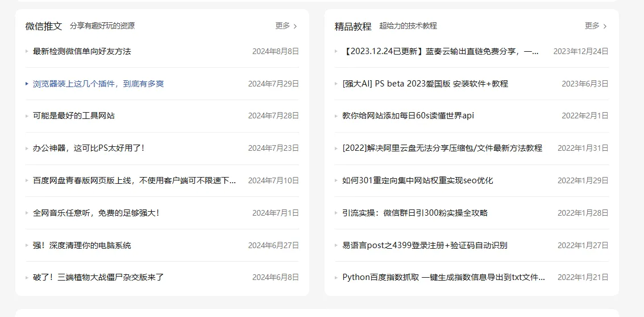
Task: Open tutorial 如何301重定向集中网站权重实现seo优化
Action: [x=418, y=180]
